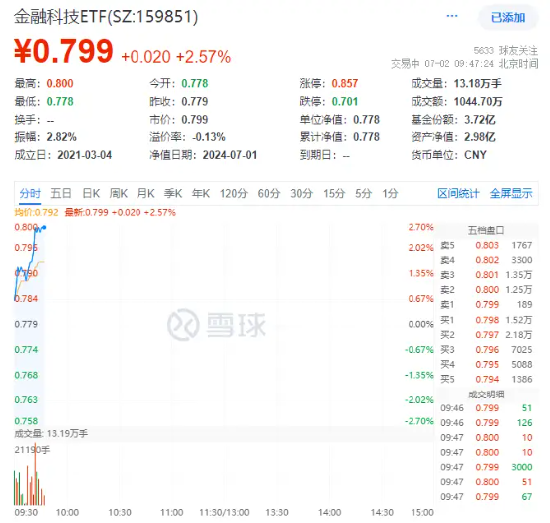The image size is (550, 523).
Task: Select the 120分 interval tab
Action: (234, 193)
